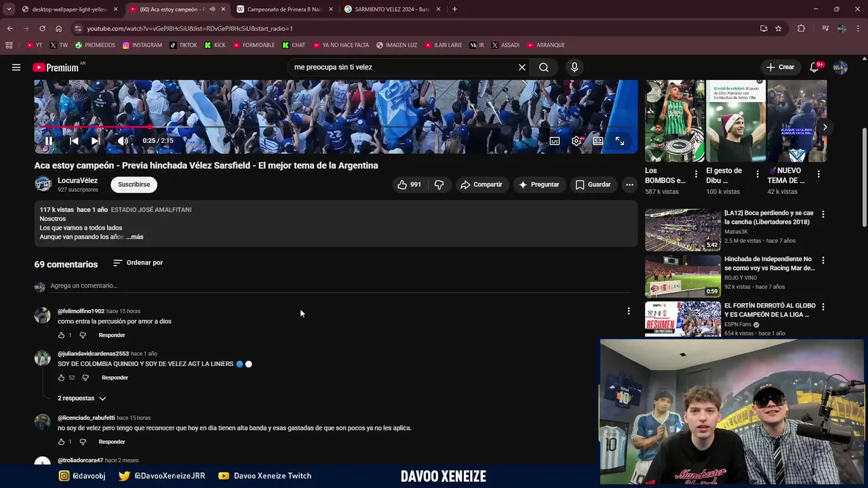This screenshot has height=488, width=868.
Task: Open the LocuraVélez channel name link
Action: pyautogui.click(x=77, y=180)
